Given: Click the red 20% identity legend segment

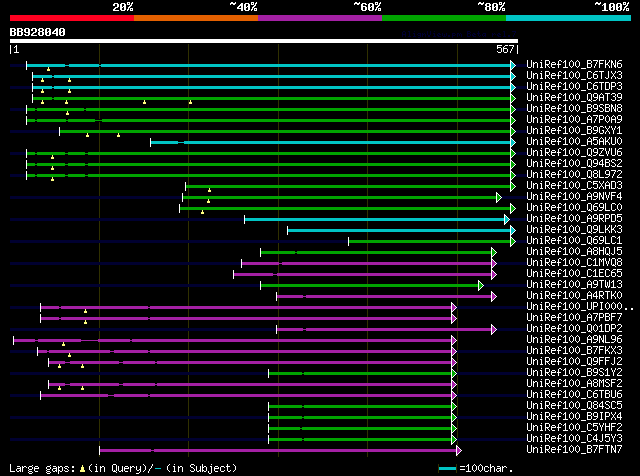Looking at the screenshot, I should [72, 18].
